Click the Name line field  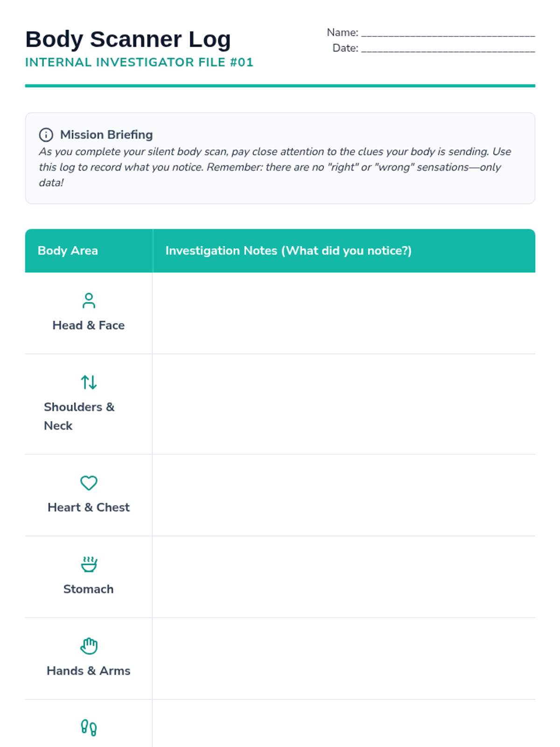click(448, 33)
